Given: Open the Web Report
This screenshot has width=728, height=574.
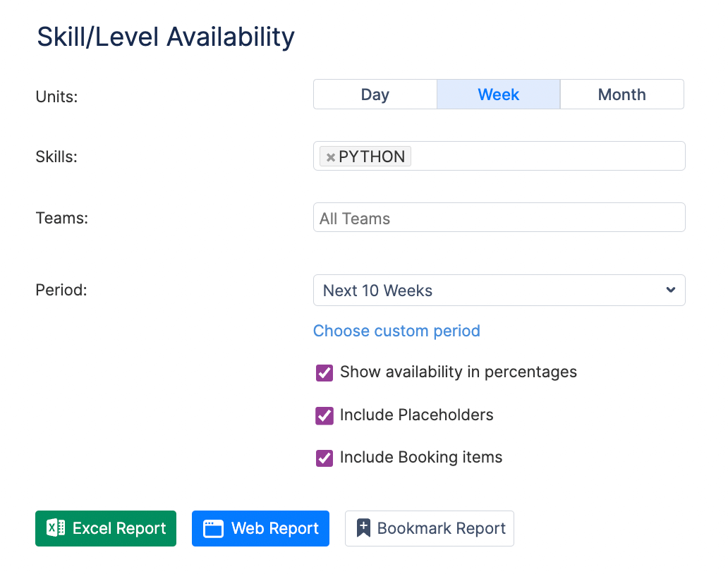Looking at the screenshot, I should click(260, 528).
